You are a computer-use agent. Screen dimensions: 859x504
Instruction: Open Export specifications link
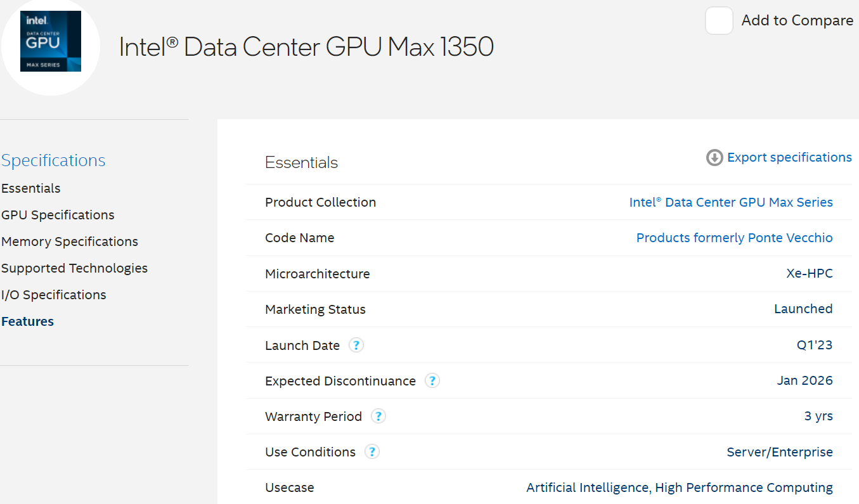pyautogui.click(x=789, y=157)
